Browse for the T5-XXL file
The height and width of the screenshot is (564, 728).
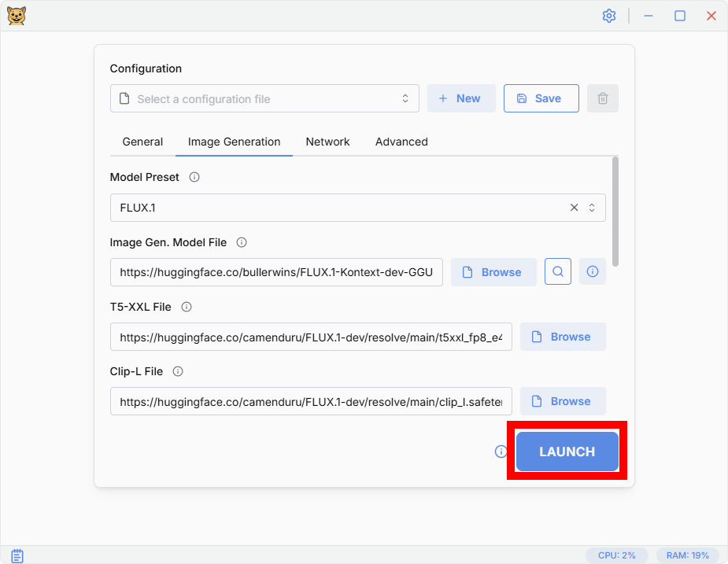click(563, 337)
